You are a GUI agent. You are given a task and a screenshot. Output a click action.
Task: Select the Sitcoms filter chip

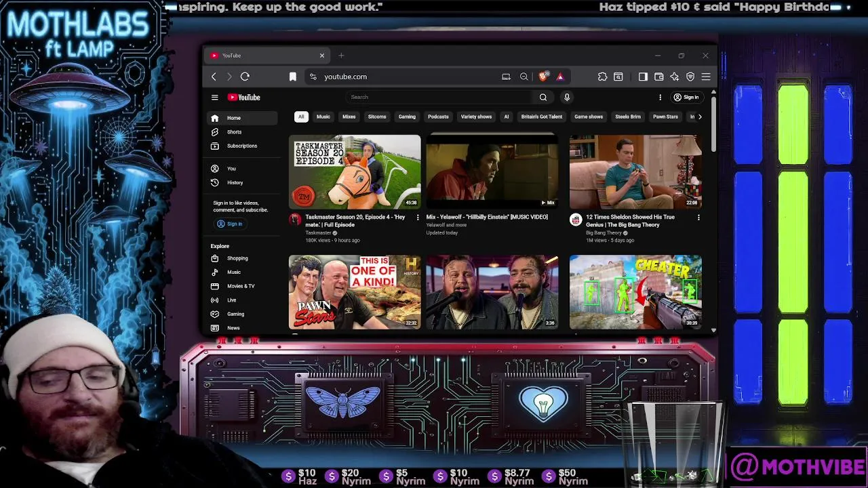coord(377,117)
